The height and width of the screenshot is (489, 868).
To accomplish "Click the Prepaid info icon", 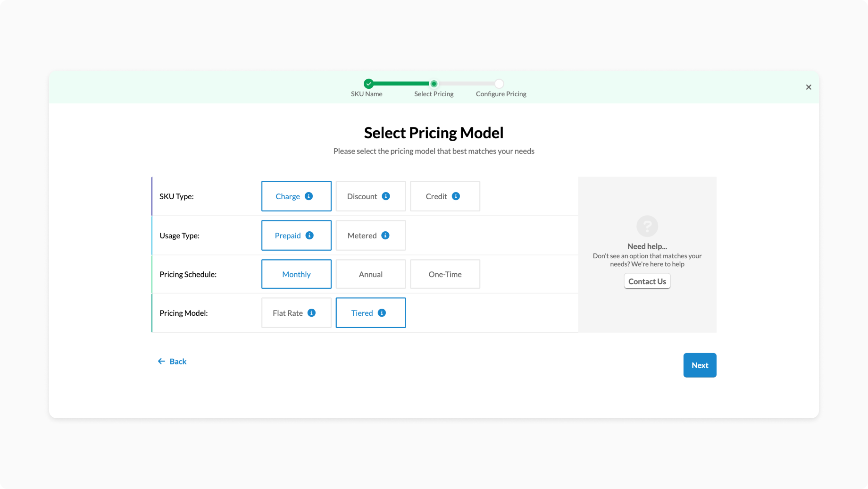I will coord(309,236).
